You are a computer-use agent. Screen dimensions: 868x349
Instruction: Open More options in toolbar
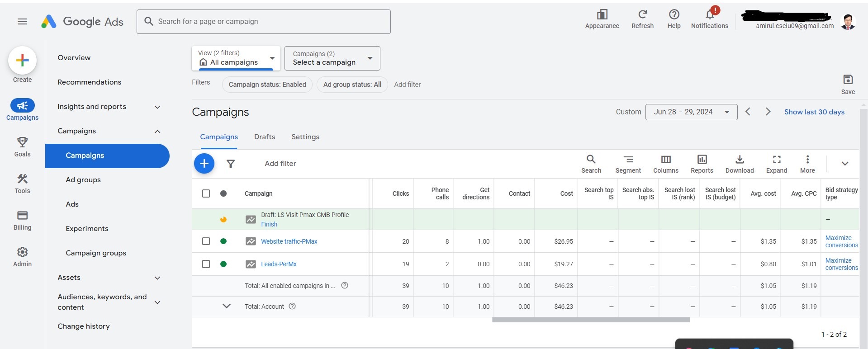[807, 164]
